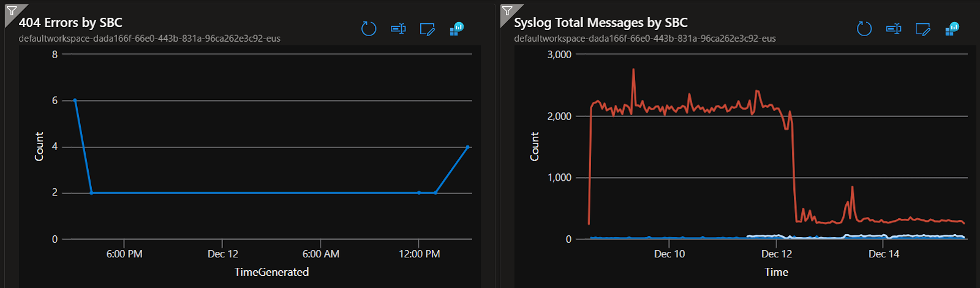This screenshot has width=980, height=288.
Task: Click the TimeGenerated axis label
Action: click(271, 272)
